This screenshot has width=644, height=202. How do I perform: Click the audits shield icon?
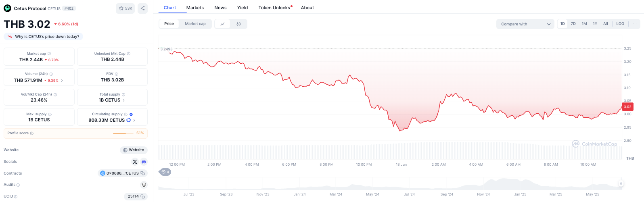pos(144,185)
